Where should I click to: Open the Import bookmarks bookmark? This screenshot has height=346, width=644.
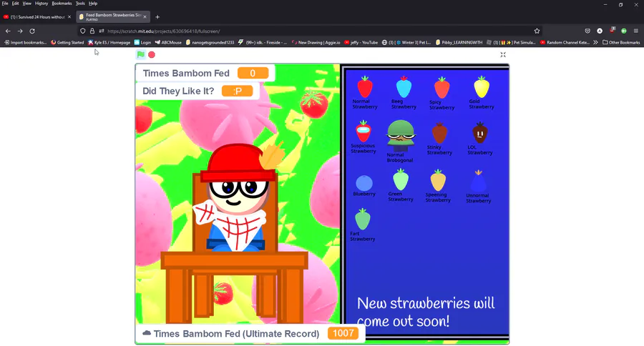point(26,42)
